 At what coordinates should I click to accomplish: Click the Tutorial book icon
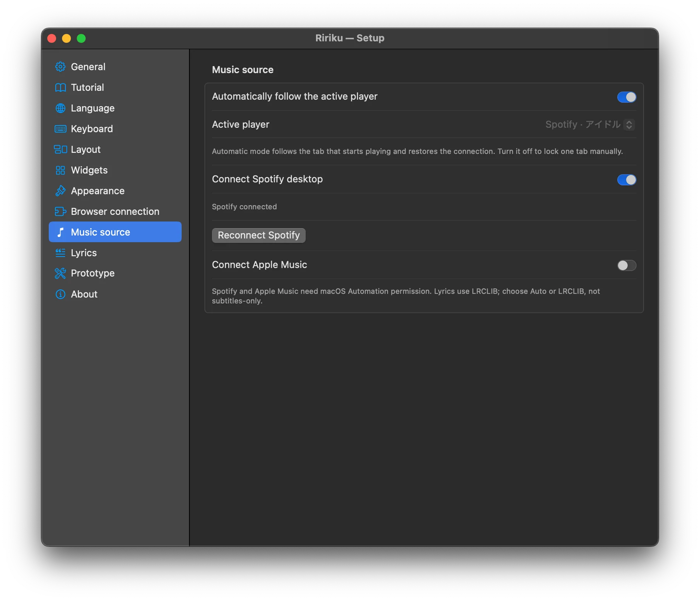tap(60, 87)
